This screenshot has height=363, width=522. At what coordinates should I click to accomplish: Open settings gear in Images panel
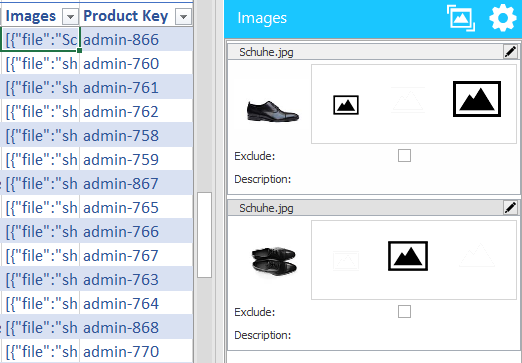503,18
